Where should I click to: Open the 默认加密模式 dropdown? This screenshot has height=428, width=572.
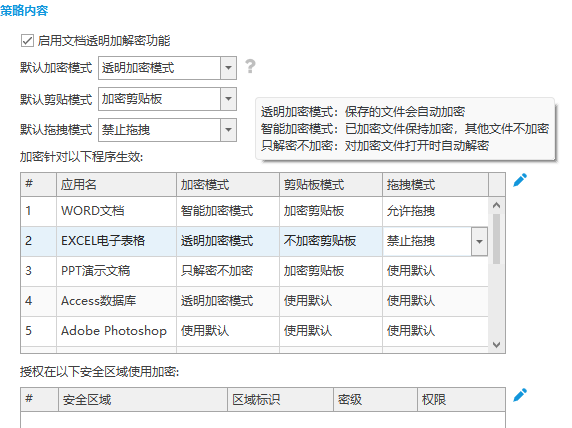click(228, 68)
